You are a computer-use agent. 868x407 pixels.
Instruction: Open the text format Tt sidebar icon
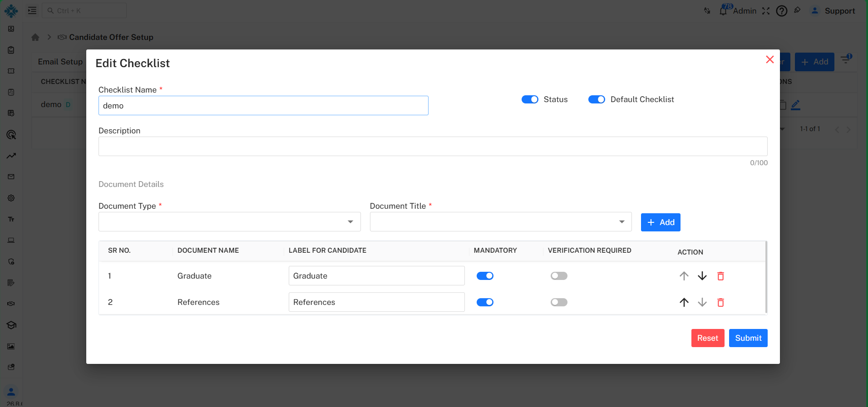pyautogui.click(x=11, y=219)
